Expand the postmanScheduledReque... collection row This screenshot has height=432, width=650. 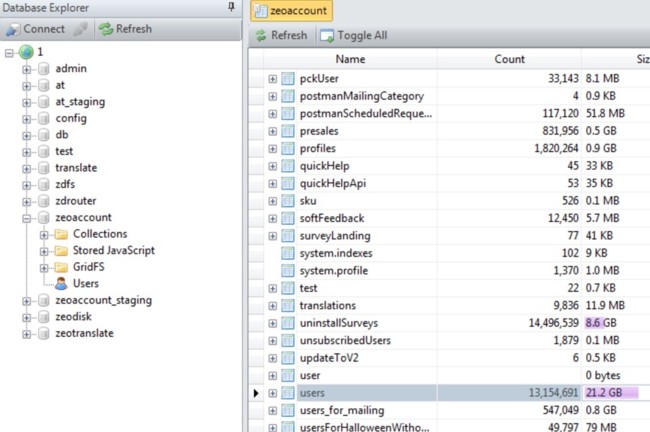pos(272,114)
